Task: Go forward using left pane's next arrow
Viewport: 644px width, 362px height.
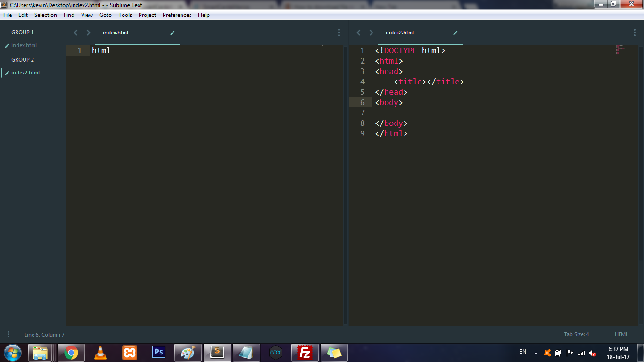Action: (88, 33)
